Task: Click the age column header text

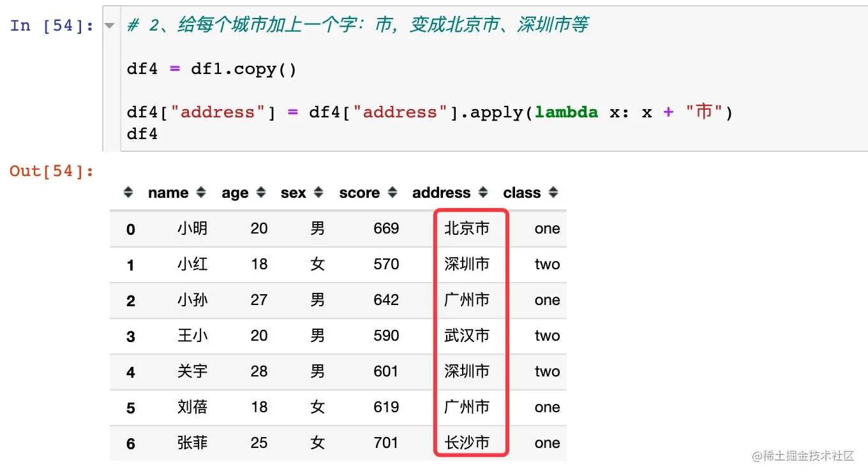Action: coord(235,193)
